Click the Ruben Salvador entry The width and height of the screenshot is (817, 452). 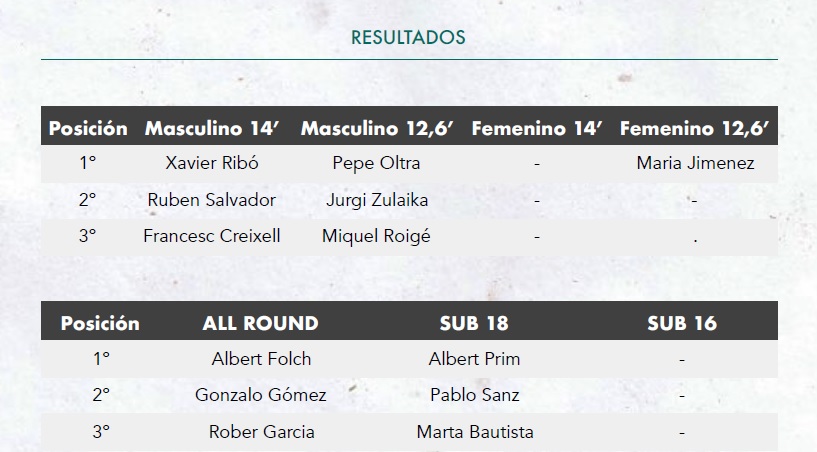click(212, 200)
